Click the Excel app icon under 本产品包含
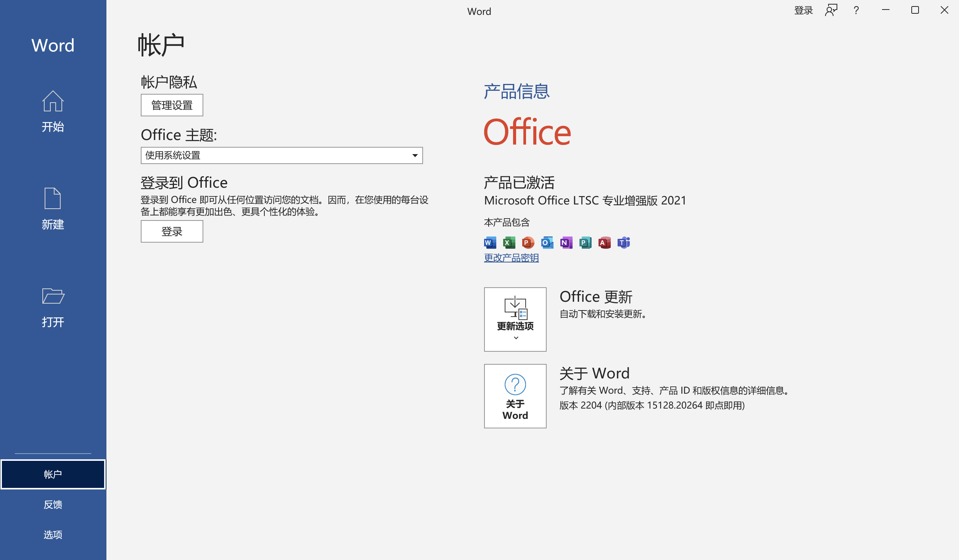 point(509,243)
